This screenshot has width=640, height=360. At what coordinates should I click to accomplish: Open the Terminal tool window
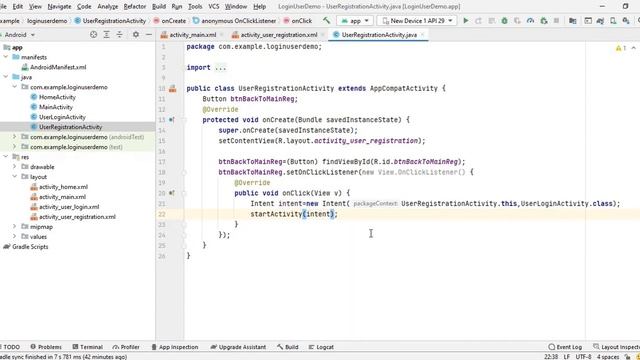click(87, 347)
